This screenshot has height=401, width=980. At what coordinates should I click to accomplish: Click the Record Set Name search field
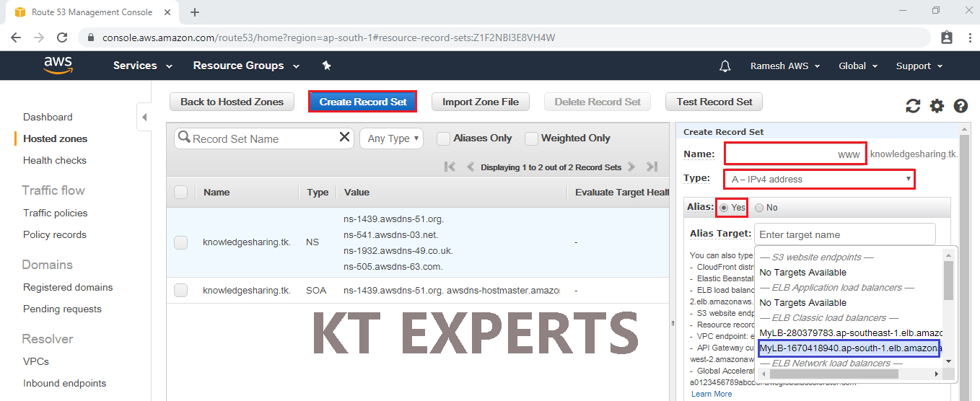[x=264, y=138]
